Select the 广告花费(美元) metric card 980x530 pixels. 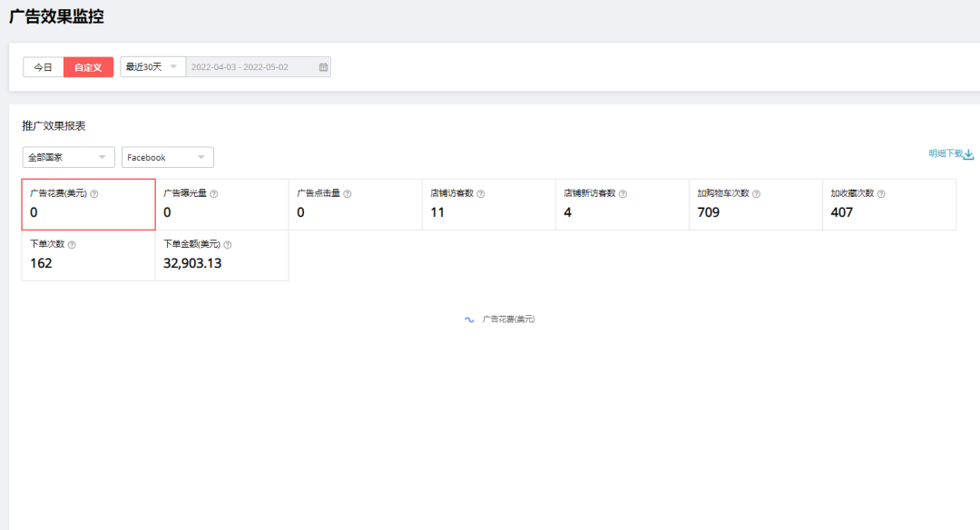click(x=88, y=204)
